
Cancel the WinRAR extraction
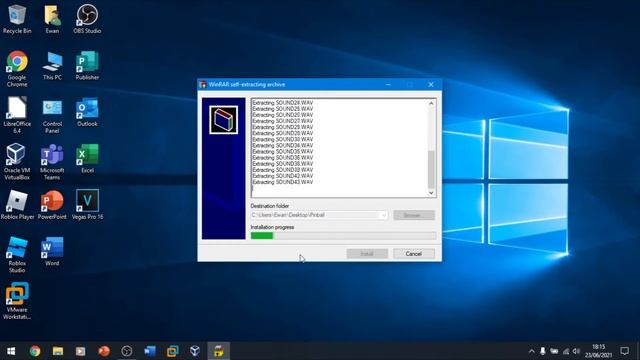pos(413,253)
